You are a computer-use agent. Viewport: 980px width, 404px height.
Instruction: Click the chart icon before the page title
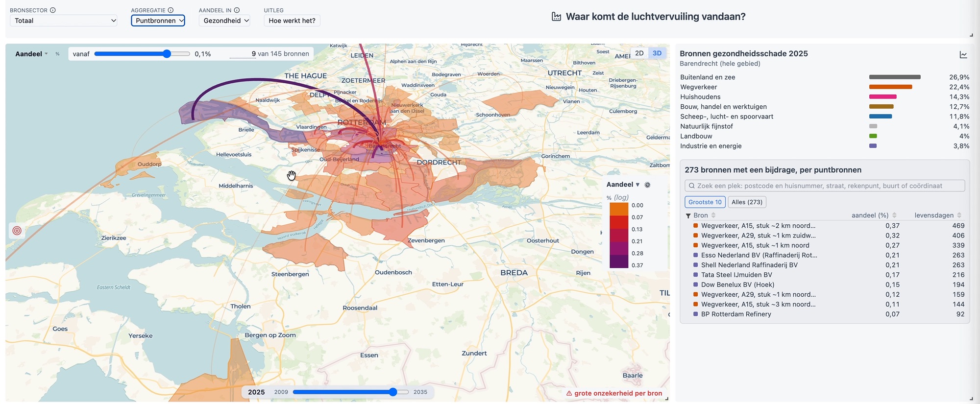pos(557,17)
